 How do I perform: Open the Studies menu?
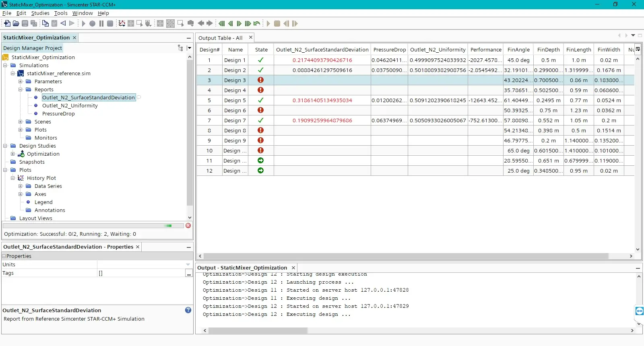[40, 13]
